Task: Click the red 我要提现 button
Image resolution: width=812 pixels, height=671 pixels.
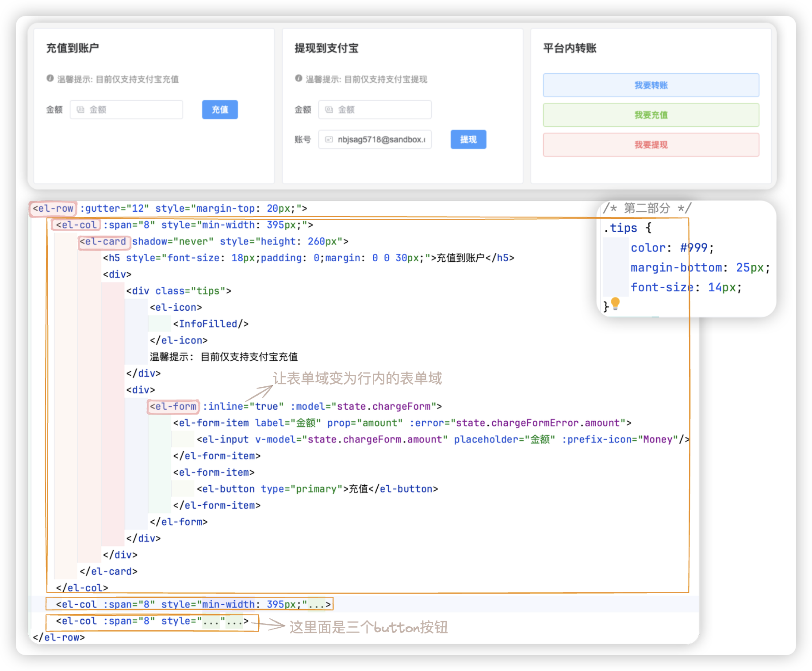Action: (x=651, y=145)
